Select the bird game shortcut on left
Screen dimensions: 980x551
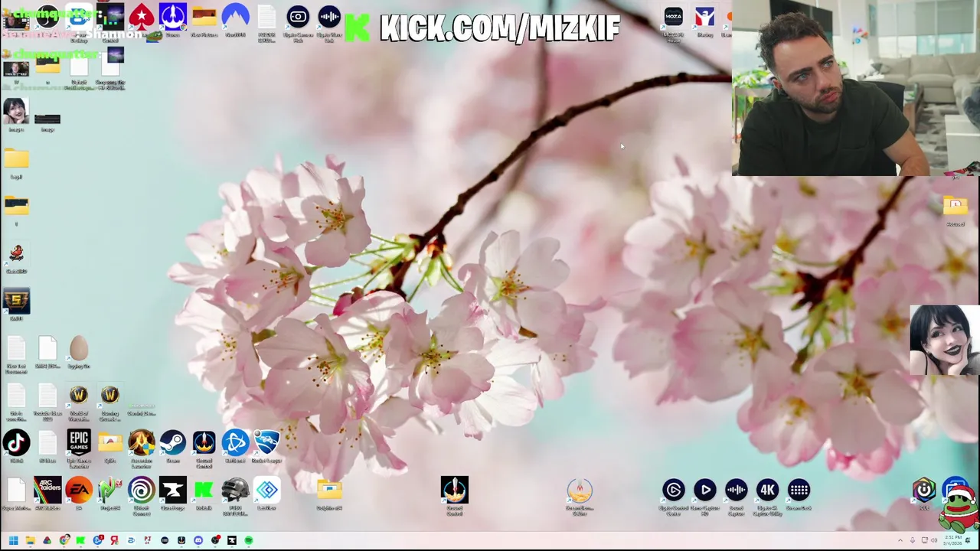16,253
